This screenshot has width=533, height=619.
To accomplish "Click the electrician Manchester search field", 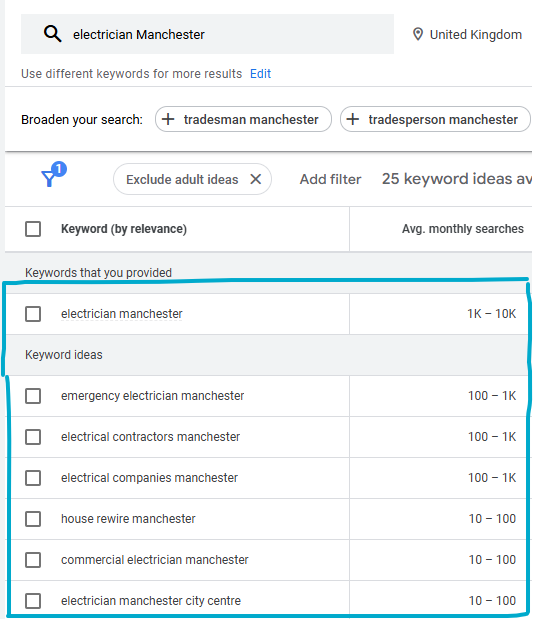I will click(207, 34).
